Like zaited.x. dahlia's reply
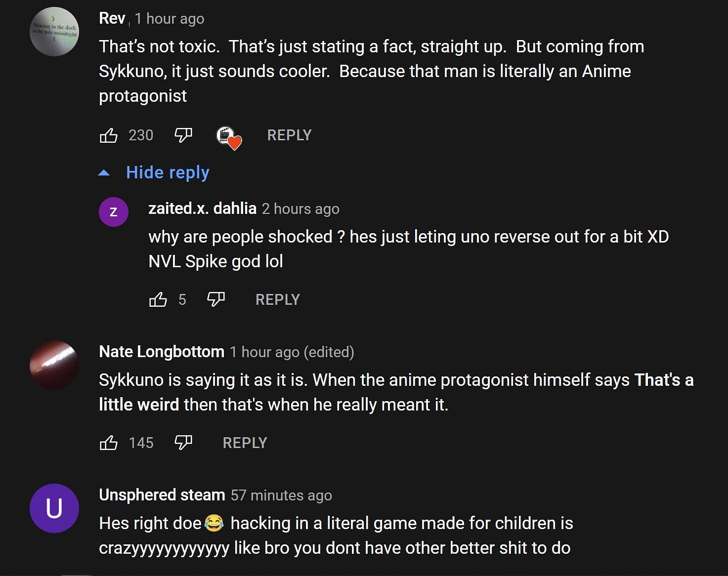The image size is (728, 576). (x=158, y=299)
